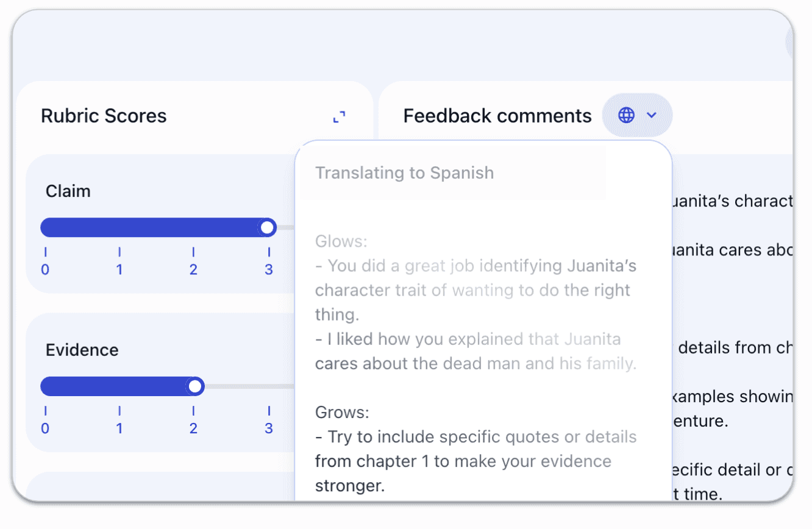
Task: Click the 2 label under Evidence
Action: coord(193,428)
